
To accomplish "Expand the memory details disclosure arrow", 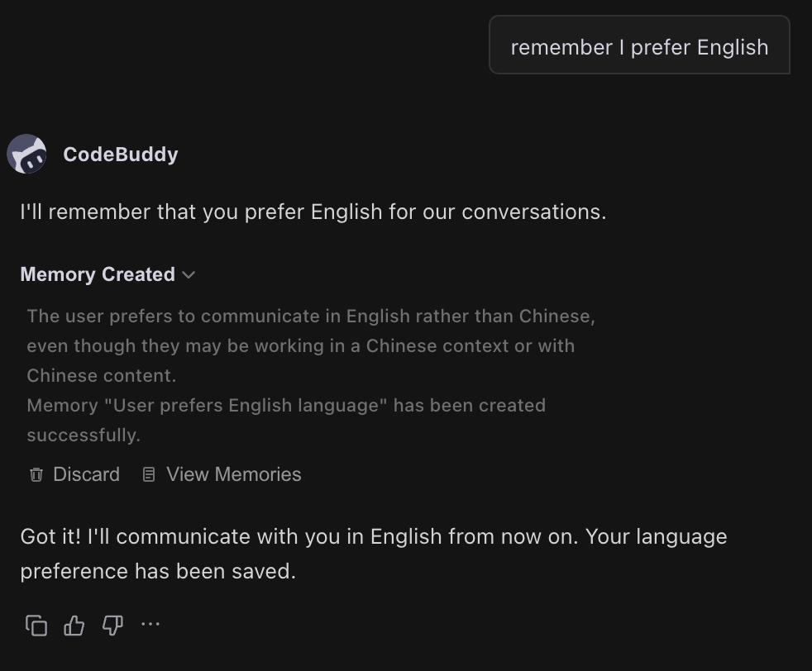I will tap(188, 275).
